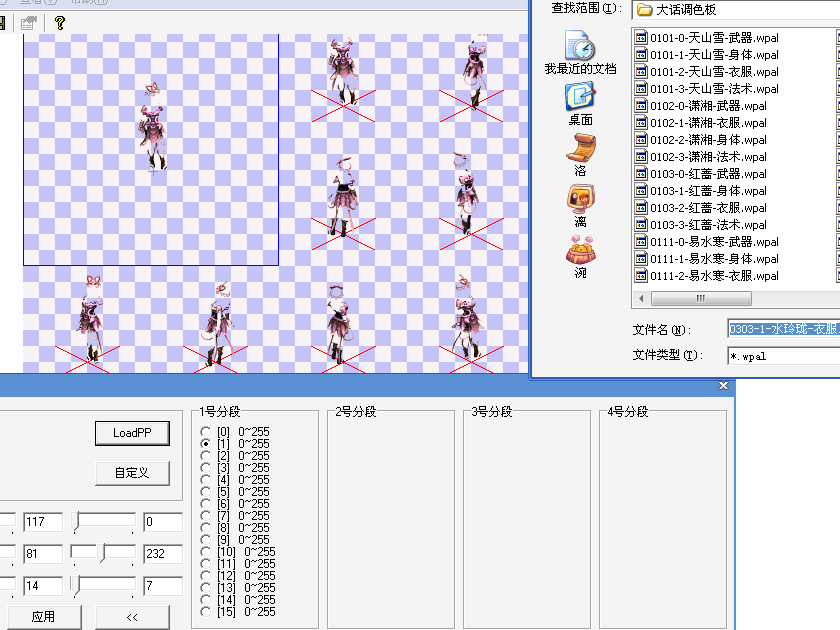Click the 自定义 button
840x630 pixels.
[x=132, y=473]
